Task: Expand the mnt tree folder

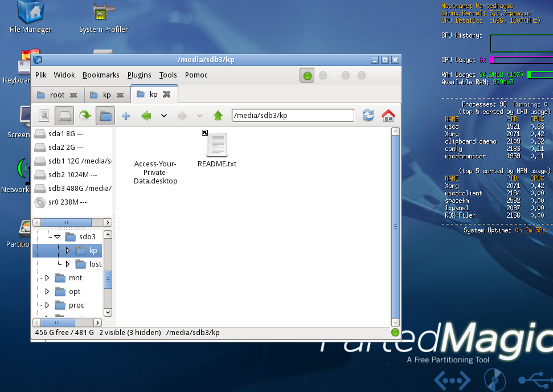Action: pos(47,278)
